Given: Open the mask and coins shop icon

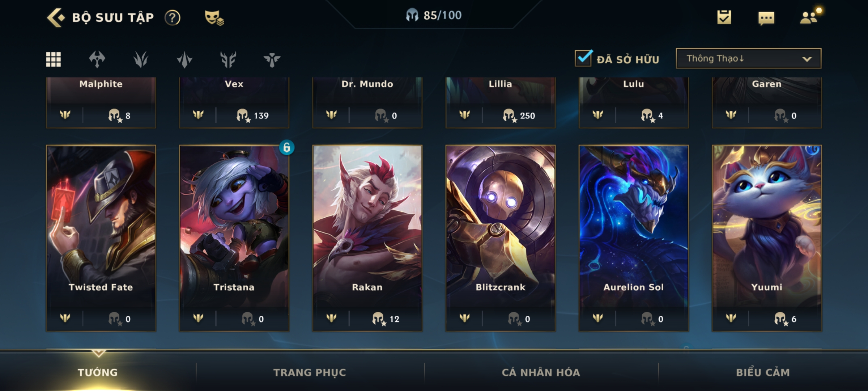Looking at the screenshot, I should (x=214, y=17).
